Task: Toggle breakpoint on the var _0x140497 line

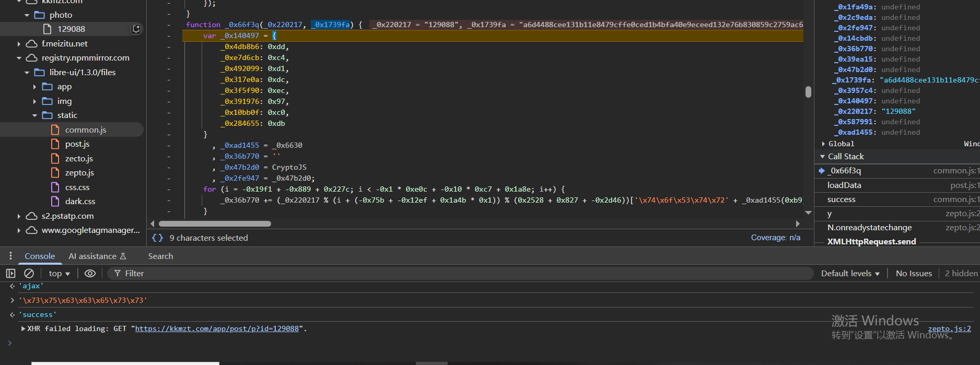Action: (169, 36)
